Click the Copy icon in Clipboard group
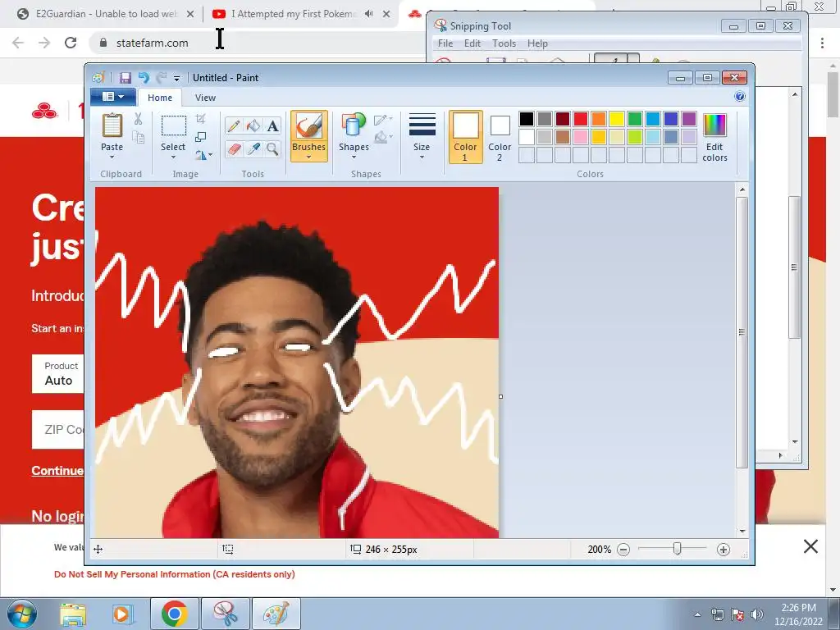This screenshot has width=840, height=630. click(138, 138)
